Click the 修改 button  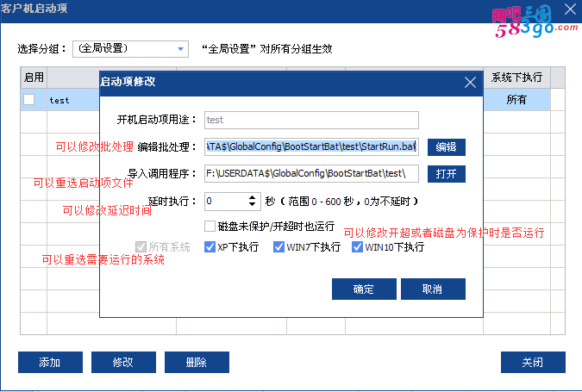123,363
